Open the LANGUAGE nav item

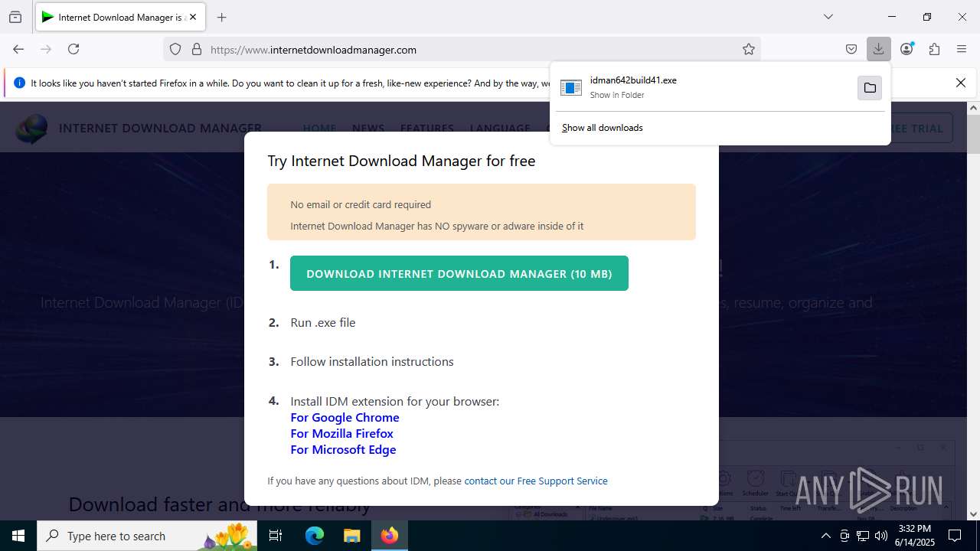(500, 128)
